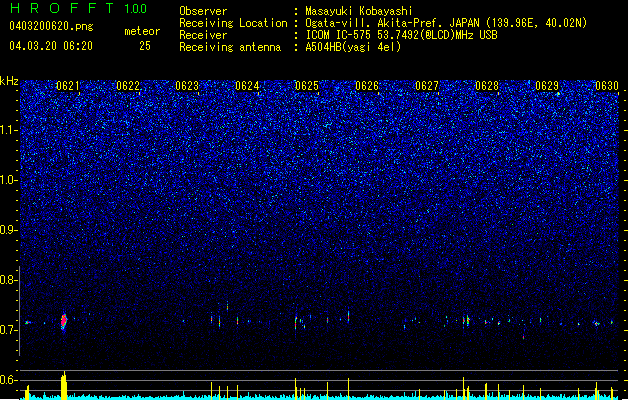Screen dimensions: 629x400
Task: Click the 0.6 kHz axis label
Action: (x=7, y=380)
